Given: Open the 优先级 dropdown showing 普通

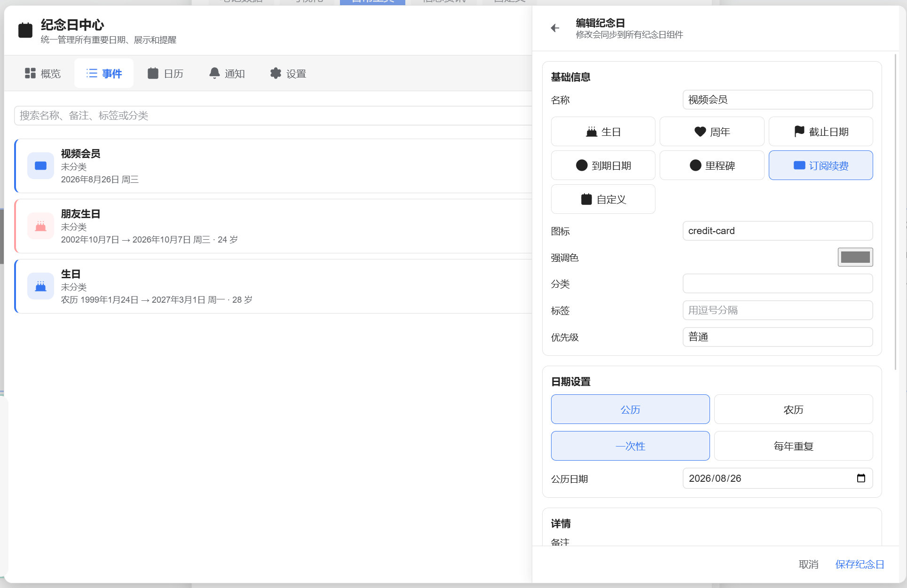Looking at the screenshot, I should click(x=778, y=337).
